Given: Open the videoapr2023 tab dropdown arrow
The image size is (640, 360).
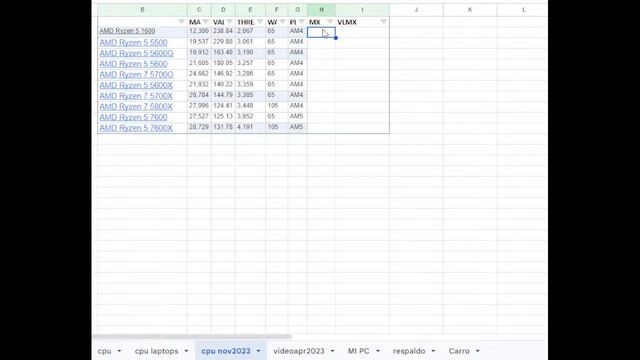Looking at the screenshot, I should coord(332,351).
